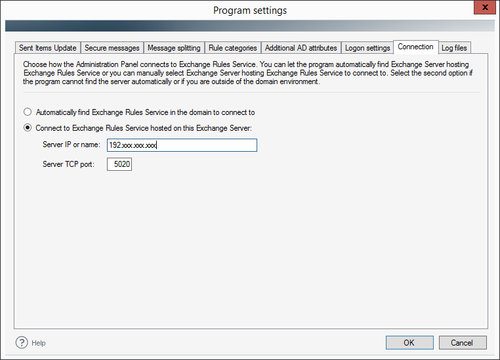Open the Help link text
500x360 pixels.
click(x=38, y=343)
